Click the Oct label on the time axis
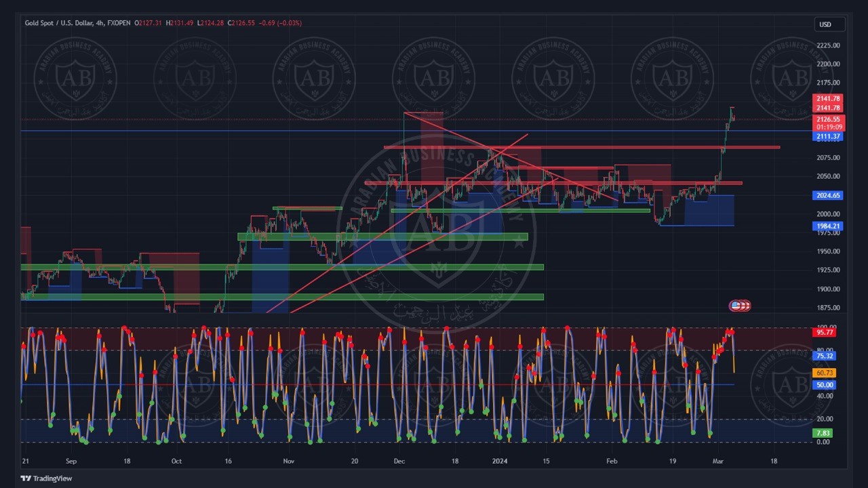 [177, 461]
